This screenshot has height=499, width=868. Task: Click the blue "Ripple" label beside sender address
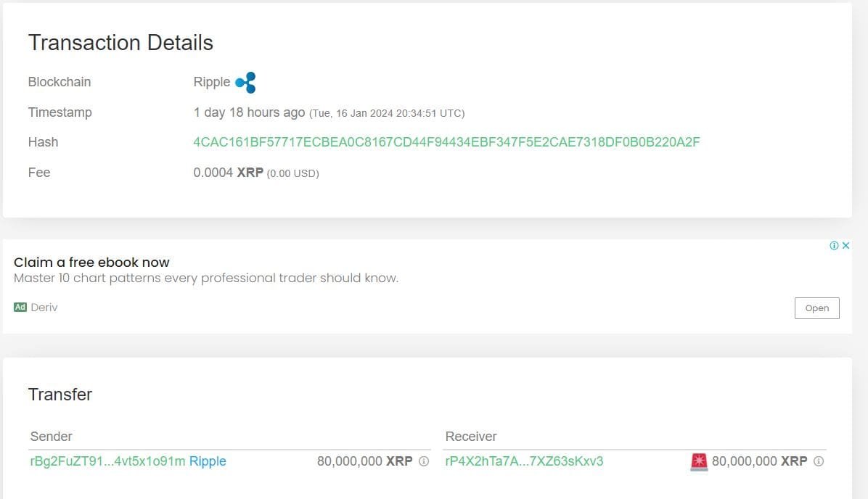coord(208,461)
